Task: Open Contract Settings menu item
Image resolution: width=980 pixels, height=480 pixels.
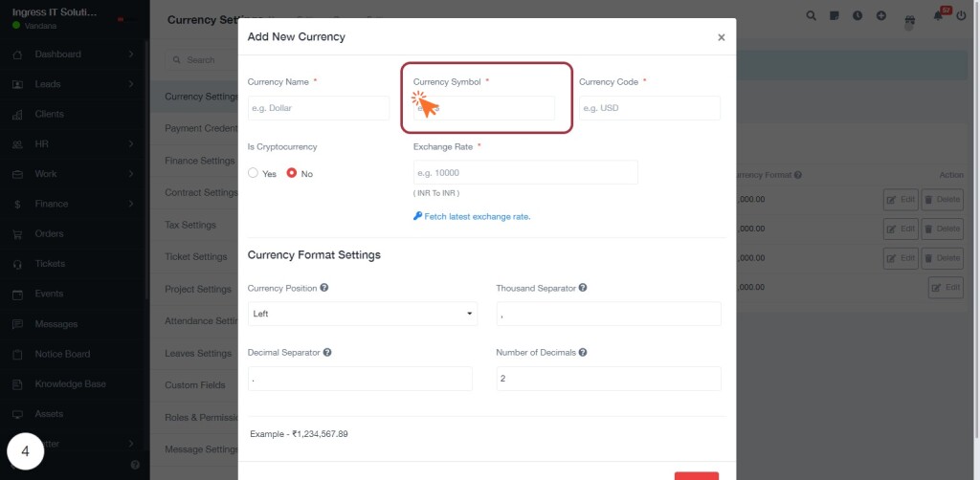Action: click(201, 192)
